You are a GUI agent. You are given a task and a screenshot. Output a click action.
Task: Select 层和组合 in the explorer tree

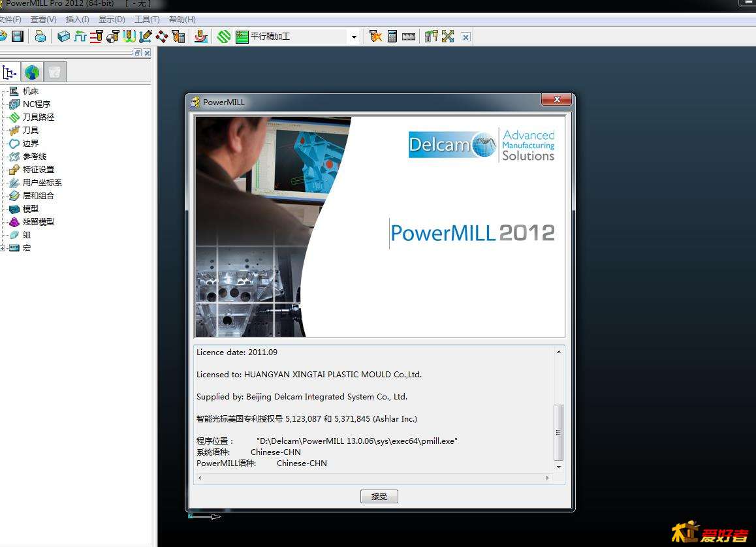[x=38, y=195]
